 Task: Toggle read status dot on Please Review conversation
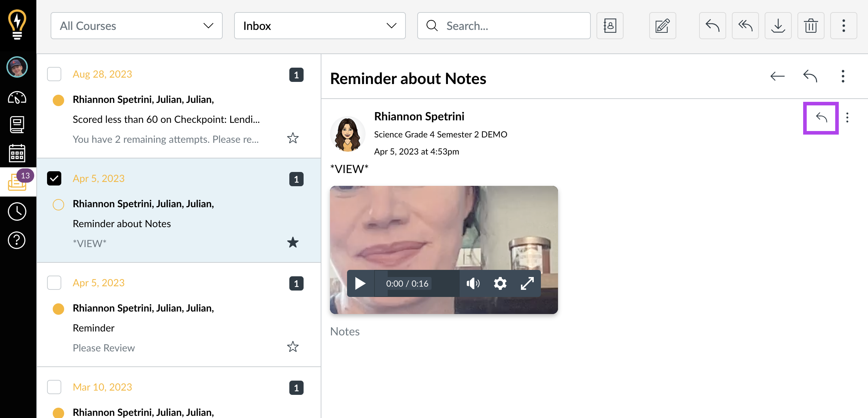(58, 309)
